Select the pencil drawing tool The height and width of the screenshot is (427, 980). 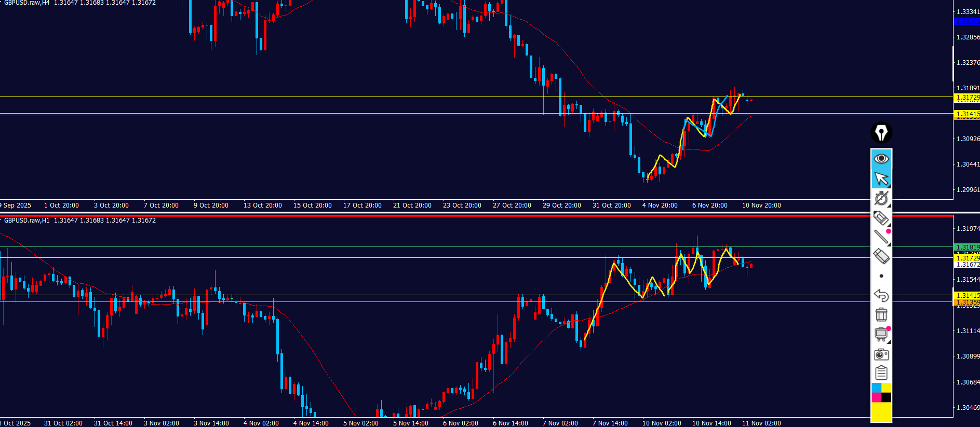coord(881,218)
